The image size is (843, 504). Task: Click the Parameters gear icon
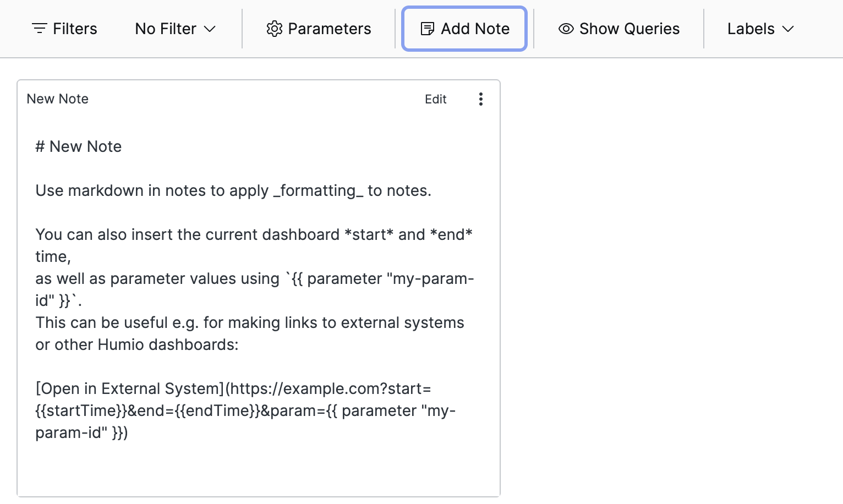click(x=274, y=29)
